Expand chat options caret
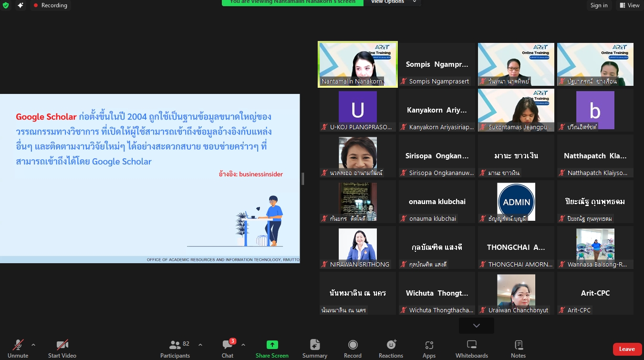 (x=243, y=345)
